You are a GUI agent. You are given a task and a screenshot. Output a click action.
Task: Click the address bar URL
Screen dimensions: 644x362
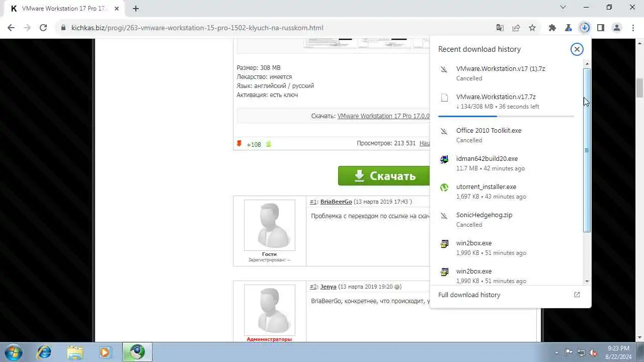click(197, 28)
